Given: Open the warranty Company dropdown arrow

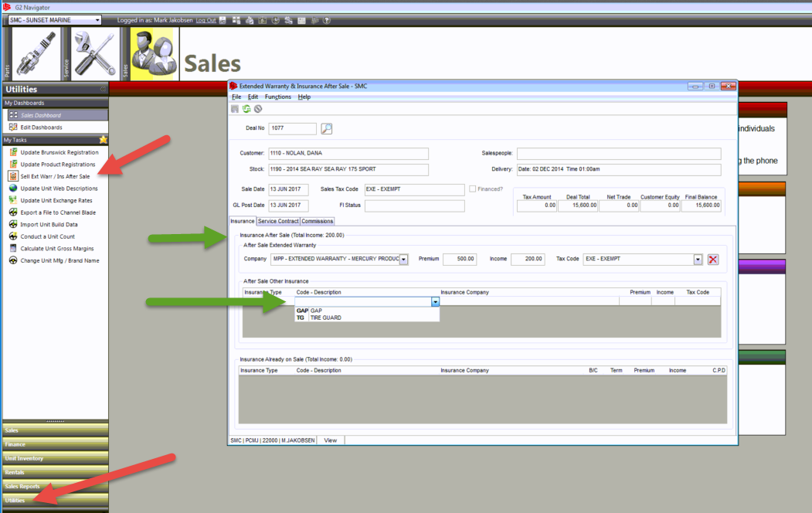Looking at the screenshot, I should (x=403, y=260).
